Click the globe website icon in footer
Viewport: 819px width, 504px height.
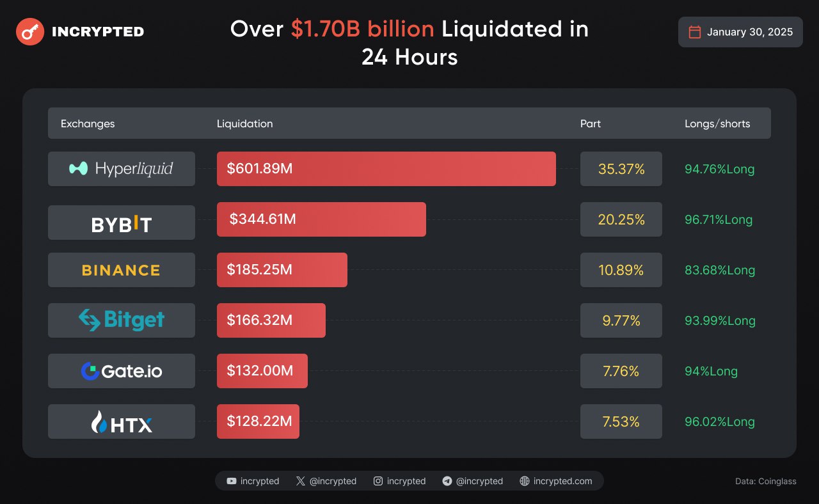click(525, 481)
